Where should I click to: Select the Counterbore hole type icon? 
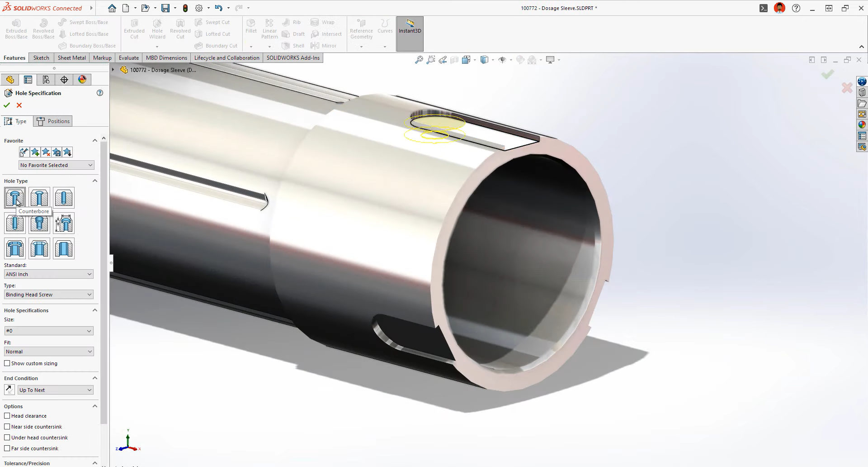(15, 198)
